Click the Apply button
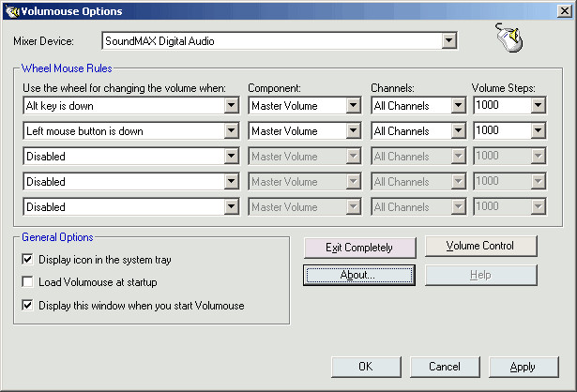The width and height of the screenshot is (577, 392). [524, 367]
